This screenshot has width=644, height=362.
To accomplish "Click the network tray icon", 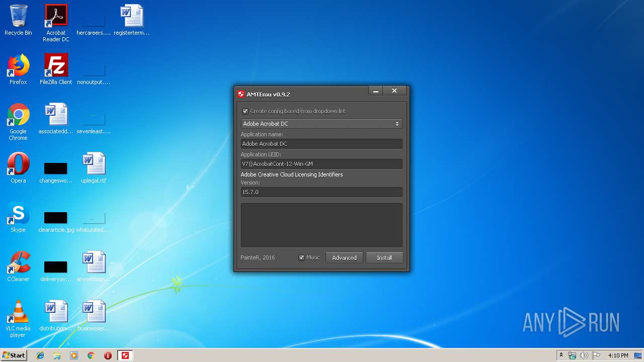I will [x=572, y=355].
